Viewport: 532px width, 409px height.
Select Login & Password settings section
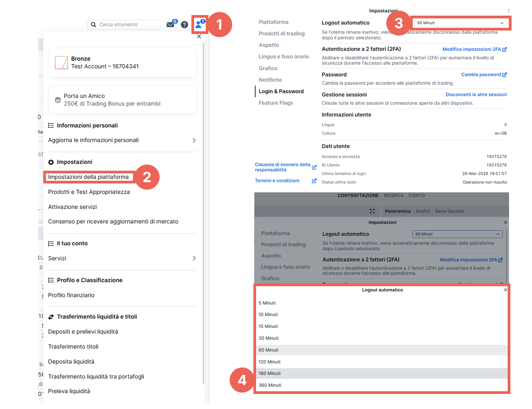281,91
